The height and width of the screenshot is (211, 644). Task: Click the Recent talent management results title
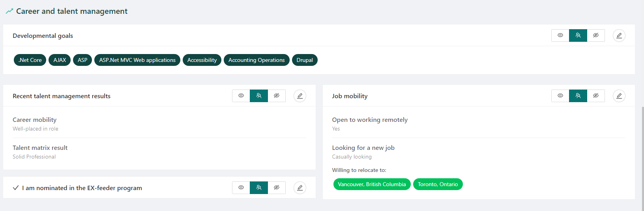pos(62,96)
